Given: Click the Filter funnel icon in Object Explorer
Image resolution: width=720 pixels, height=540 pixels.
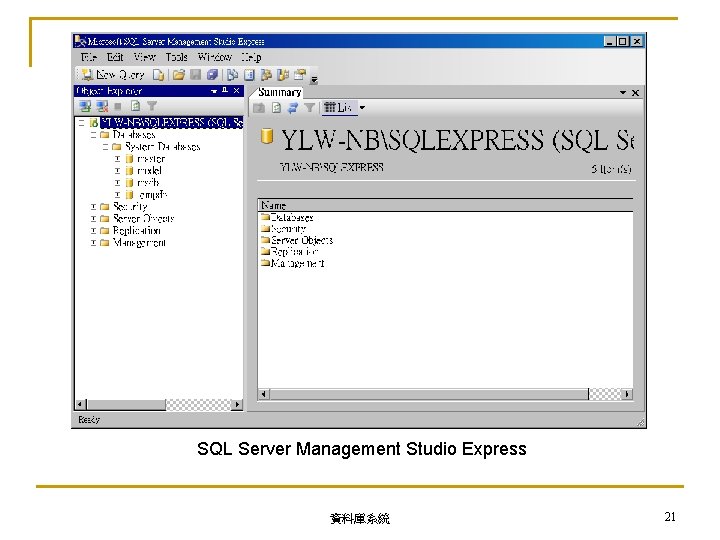Looking at the screenshot, I should (x=152, y=107).
